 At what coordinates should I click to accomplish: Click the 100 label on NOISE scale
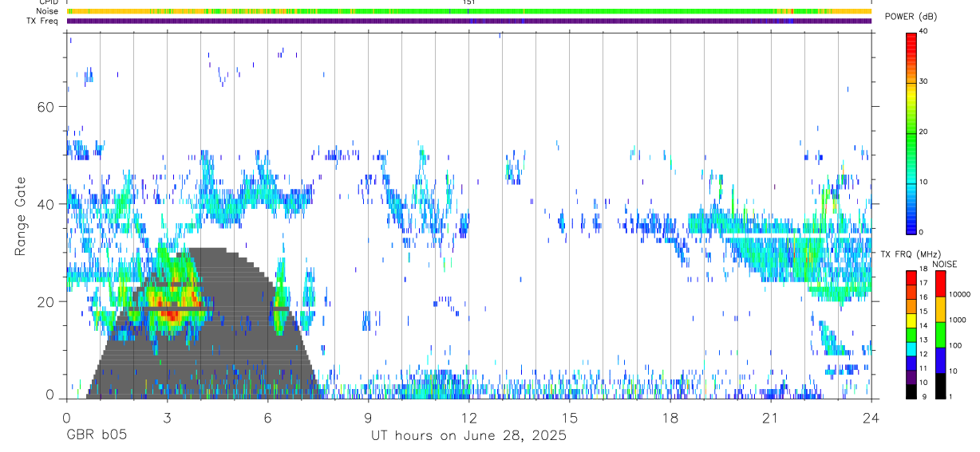pos(956,346)
